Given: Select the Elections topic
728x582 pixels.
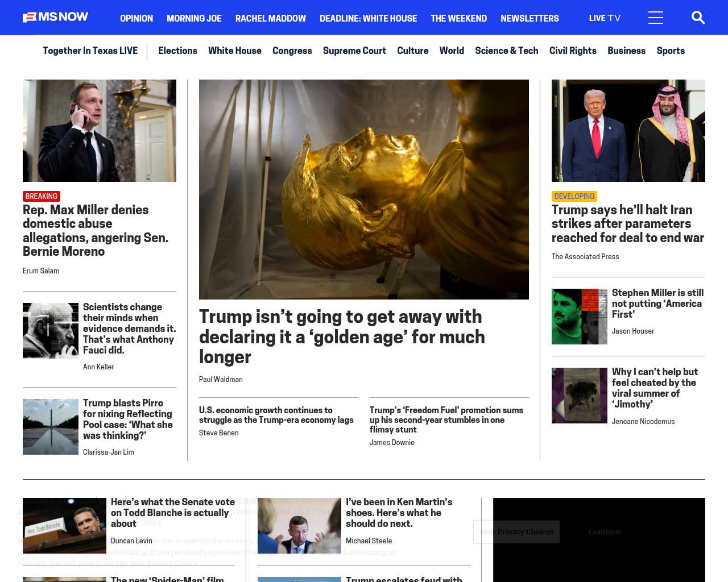Looking at the screenshot, I should click(177, 51).
